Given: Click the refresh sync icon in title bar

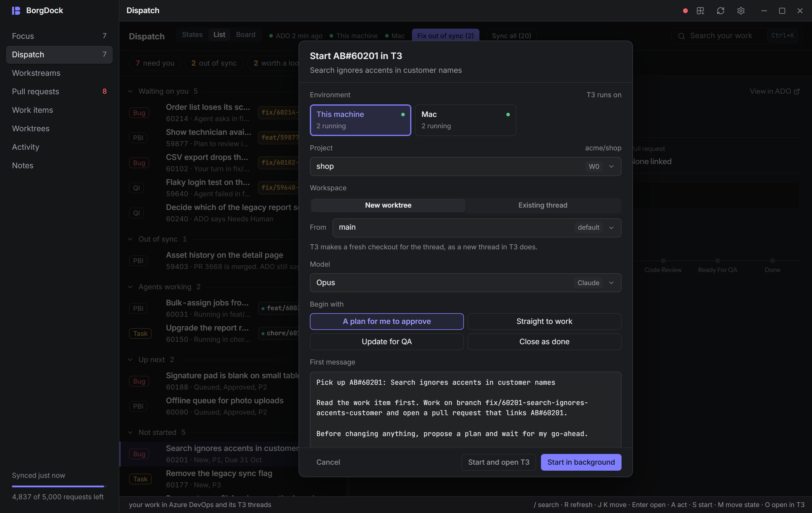Looking at the screenshot, I should pos(721,11).
